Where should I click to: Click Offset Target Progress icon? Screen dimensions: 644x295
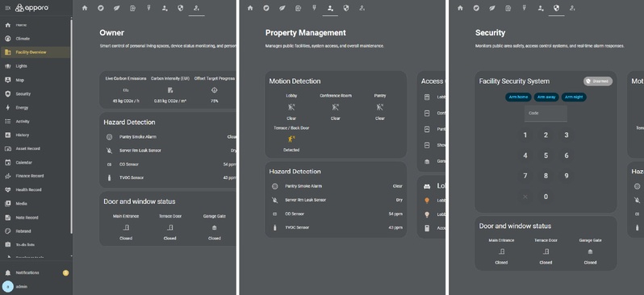click(215, 90)
